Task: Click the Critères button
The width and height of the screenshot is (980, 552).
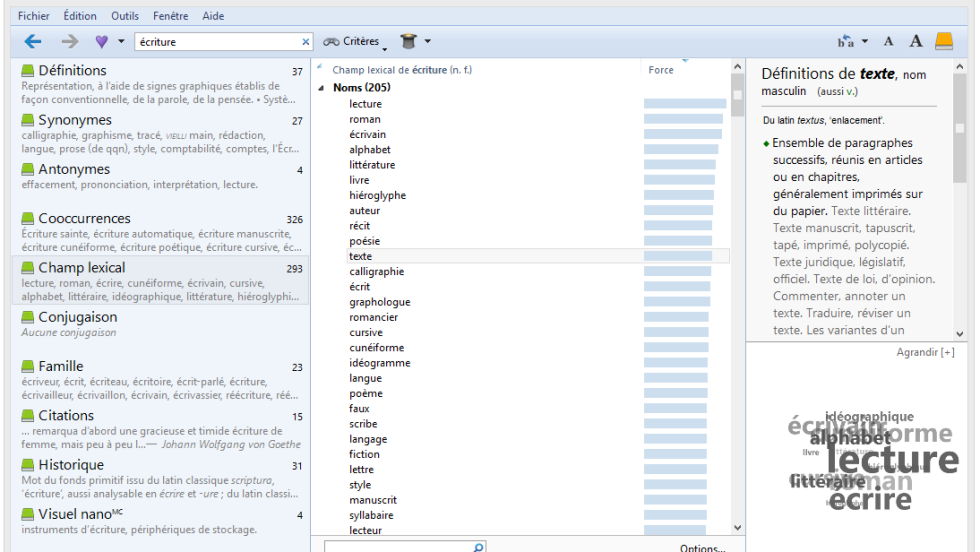Action: 352,42
